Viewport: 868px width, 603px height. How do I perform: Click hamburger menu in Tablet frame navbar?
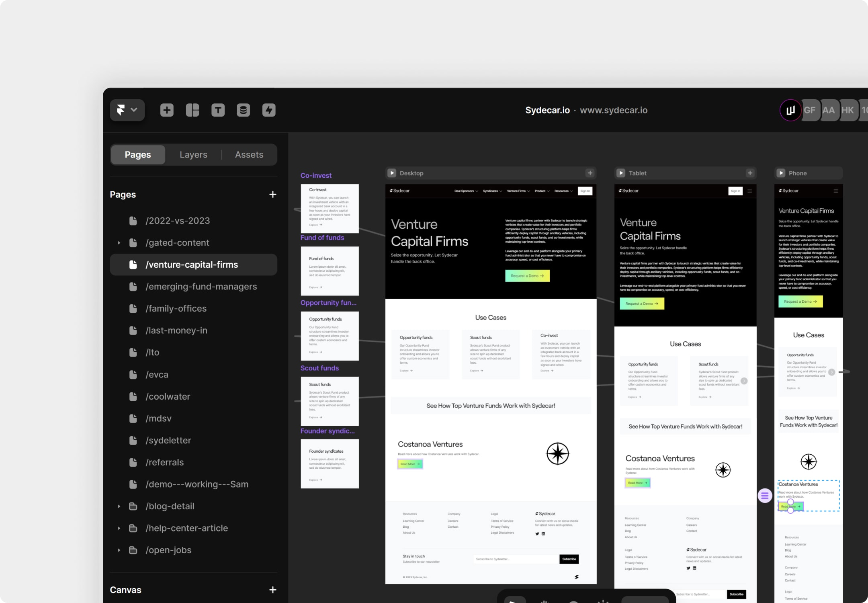(x=750, y=191)
